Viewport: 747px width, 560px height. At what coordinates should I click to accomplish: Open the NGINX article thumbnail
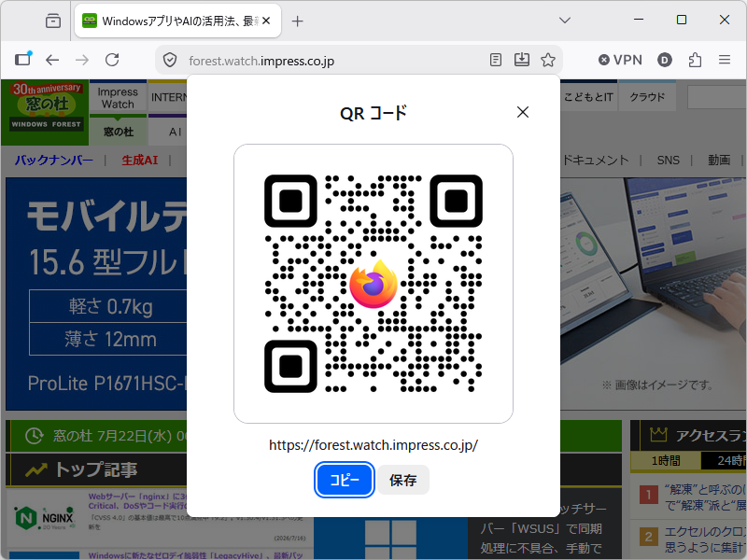pos(45,518)
